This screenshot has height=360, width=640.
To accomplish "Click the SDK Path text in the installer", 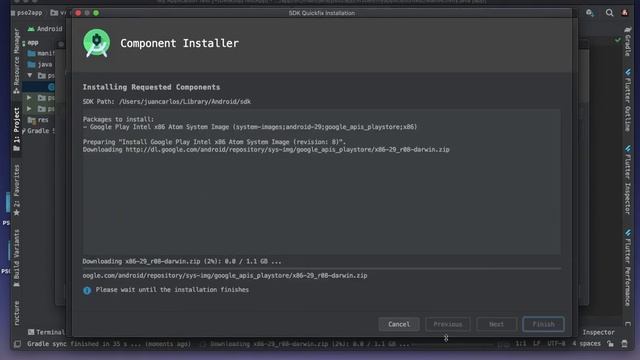I will (167, 102).
